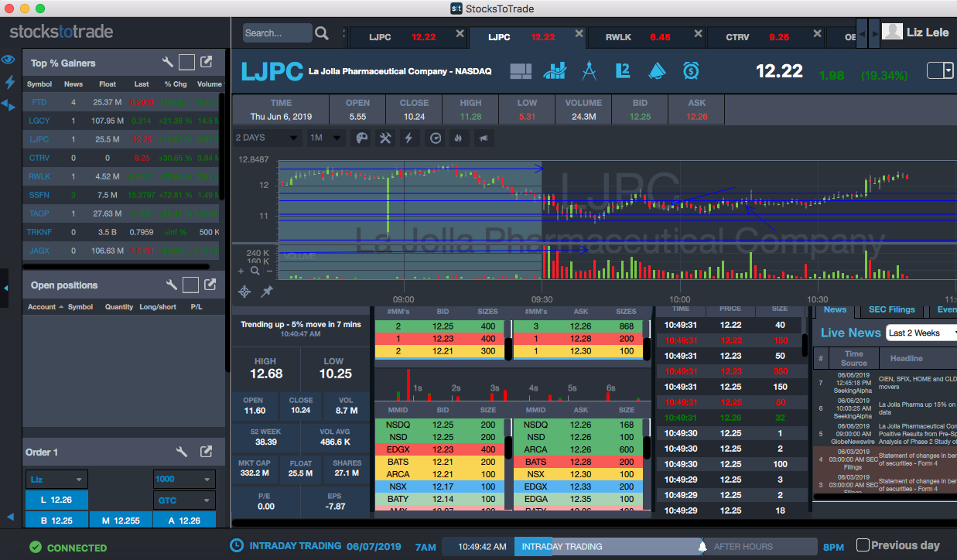
Task: Click the chart drawing compass icon
Action: (589, 71)
